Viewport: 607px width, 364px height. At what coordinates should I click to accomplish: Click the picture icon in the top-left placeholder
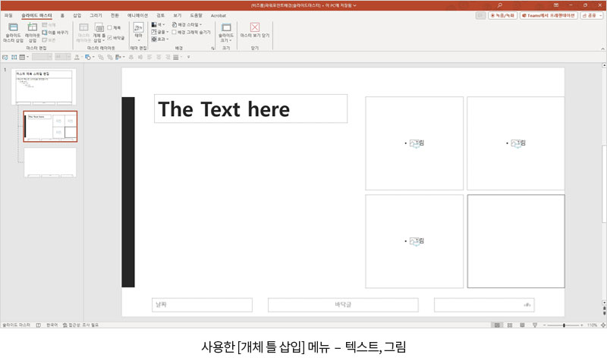[414, 143]
